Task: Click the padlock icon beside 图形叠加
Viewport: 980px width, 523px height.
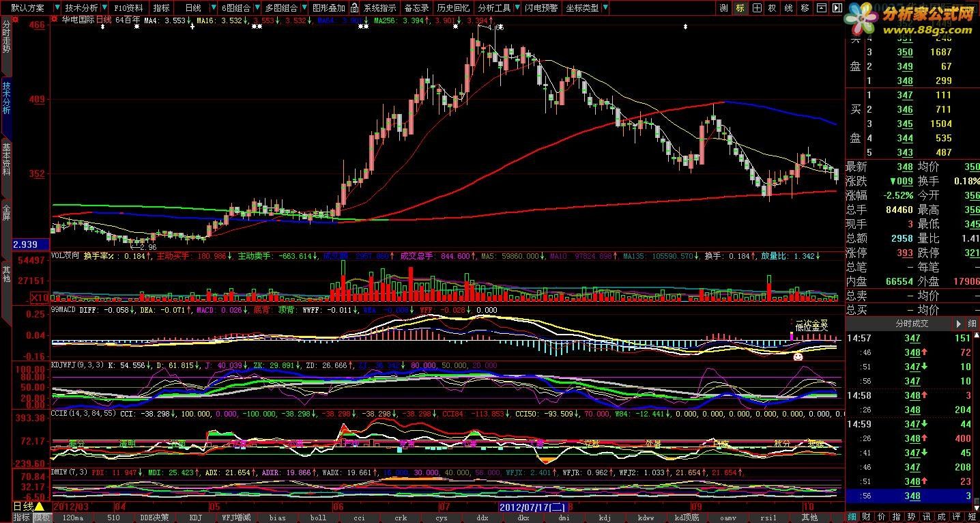Action: pos(355,8)
